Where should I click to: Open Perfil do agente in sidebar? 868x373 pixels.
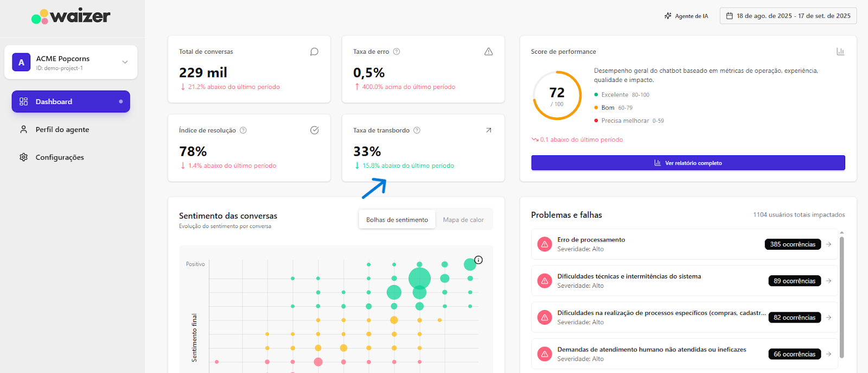tap(62, 130)
